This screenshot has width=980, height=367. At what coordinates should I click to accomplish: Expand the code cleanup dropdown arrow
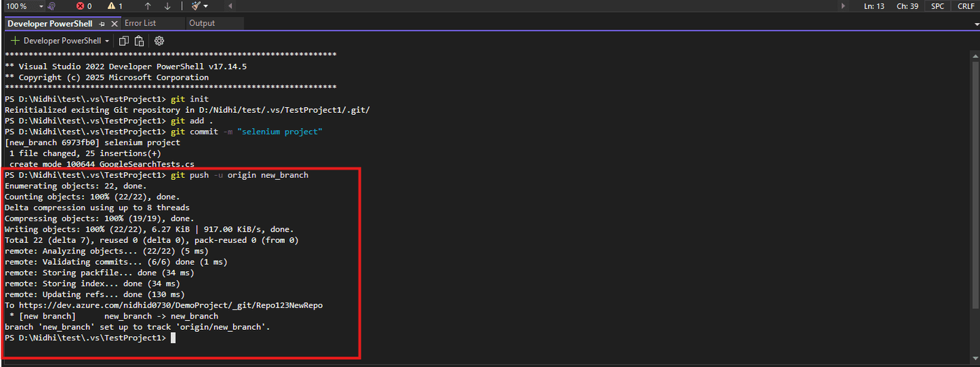tap(206, 6)
